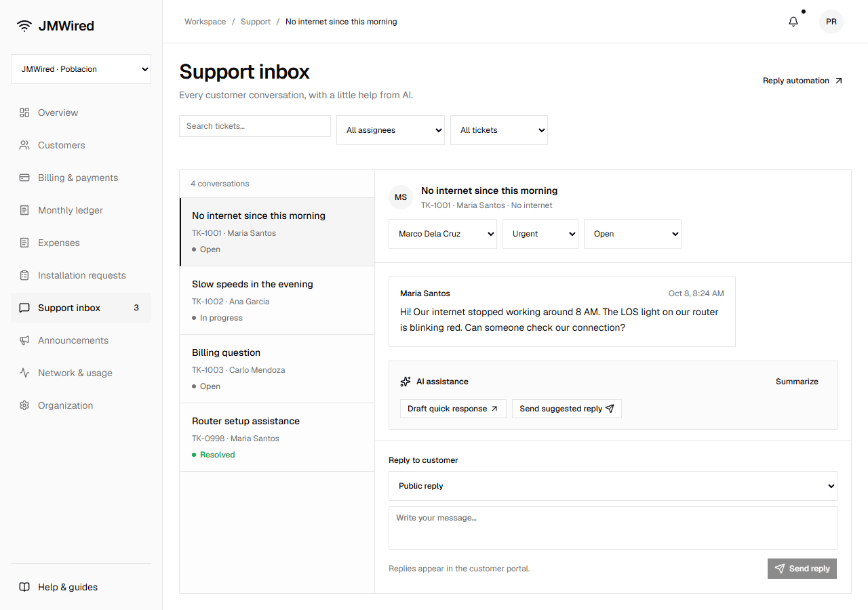Click the Announcements megaphone icon
868x610 pixels.
coord(24,340)
